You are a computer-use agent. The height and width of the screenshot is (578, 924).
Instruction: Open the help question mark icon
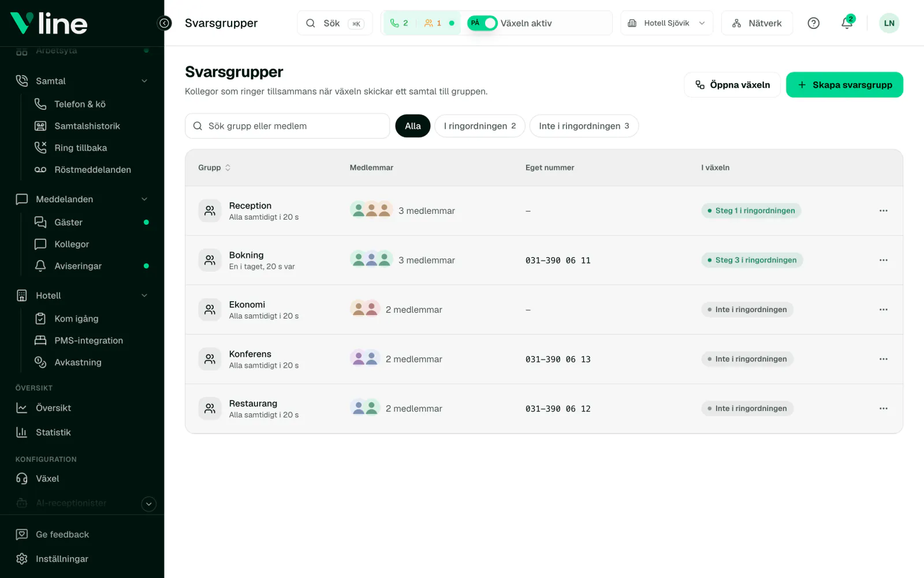[x=813, y=23]
